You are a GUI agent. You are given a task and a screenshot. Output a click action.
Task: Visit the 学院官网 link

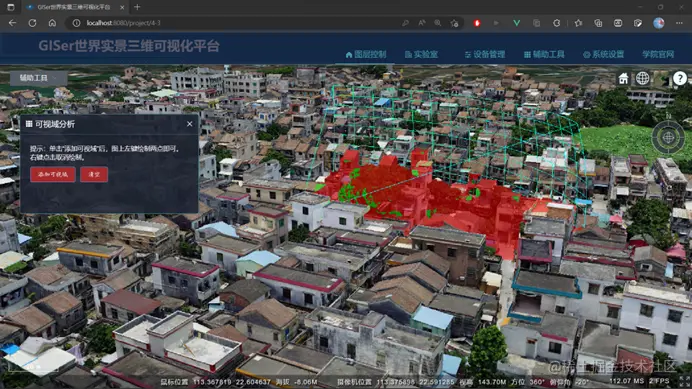(658, 54)
